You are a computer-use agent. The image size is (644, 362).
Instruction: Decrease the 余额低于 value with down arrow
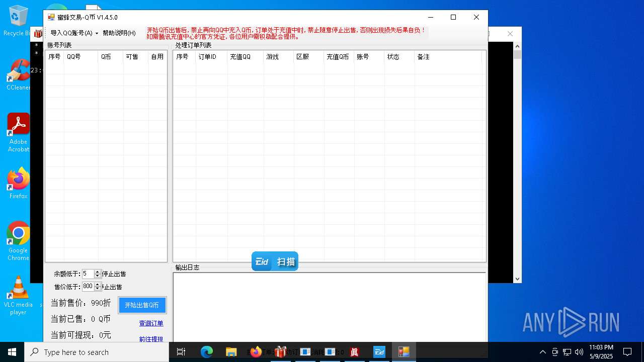(98, 276)
